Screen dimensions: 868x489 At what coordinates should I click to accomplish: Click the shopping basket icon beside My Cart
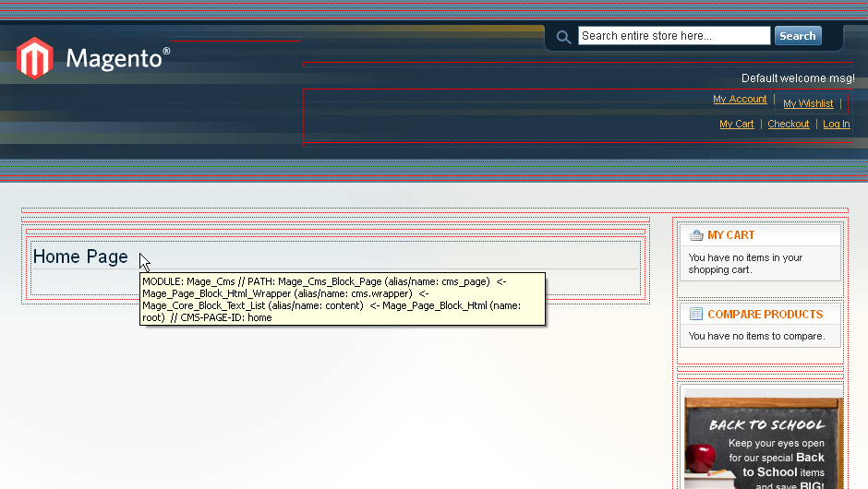point(696,235)
